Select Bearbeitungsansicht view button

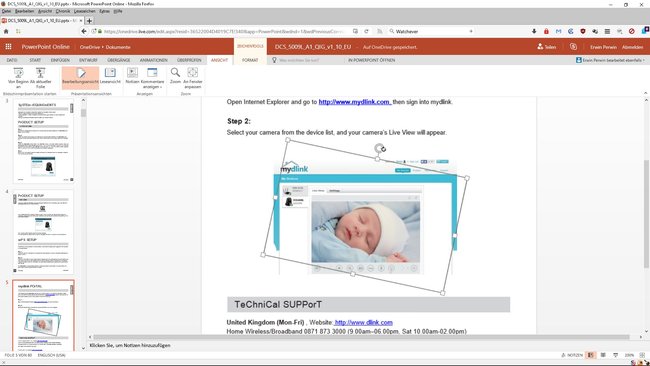(80, 78)
